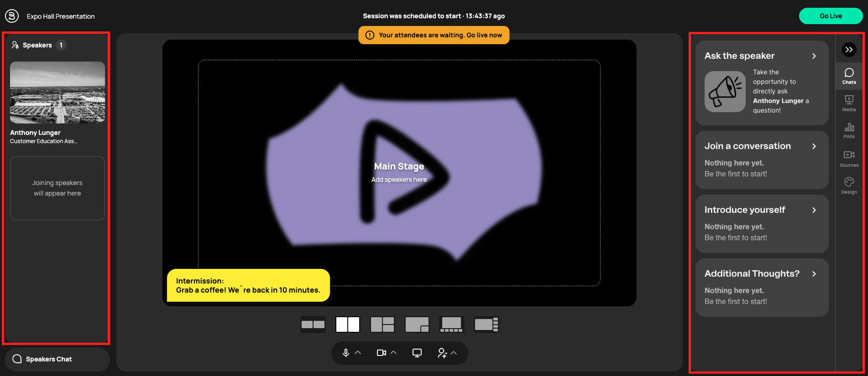Open the camera options chevron

[394, 353]
